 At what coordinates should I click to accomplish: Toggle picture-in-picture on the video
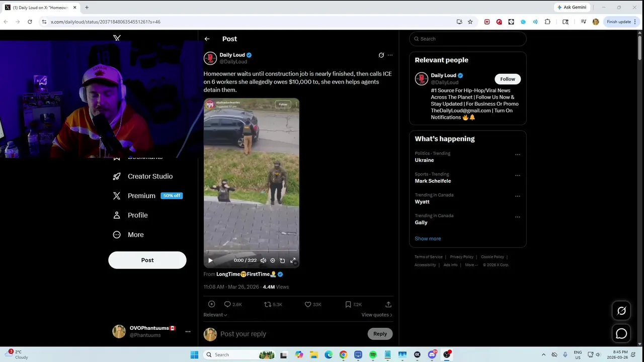(x=282, y=260)
